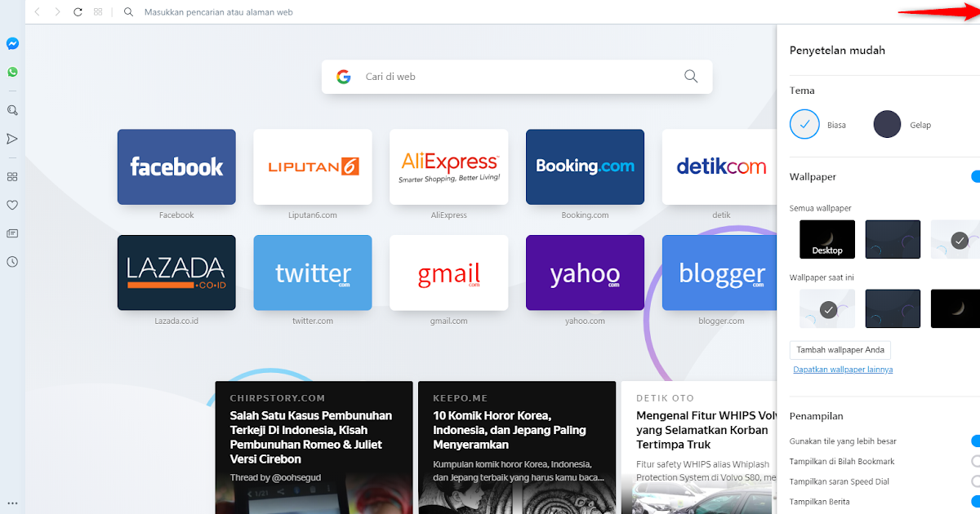
Task: Open WhatsApp in the sidebar
Action: pyautogui.click(x=11, y=72)
